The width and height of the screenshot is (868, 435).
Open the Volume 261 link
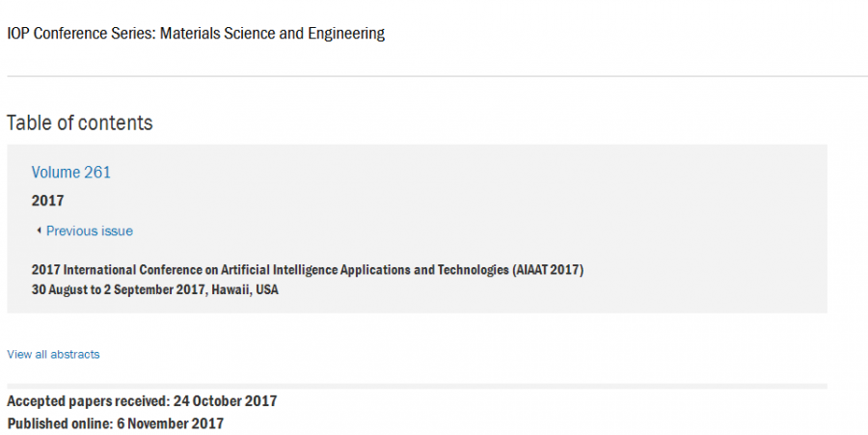point(71,173)
